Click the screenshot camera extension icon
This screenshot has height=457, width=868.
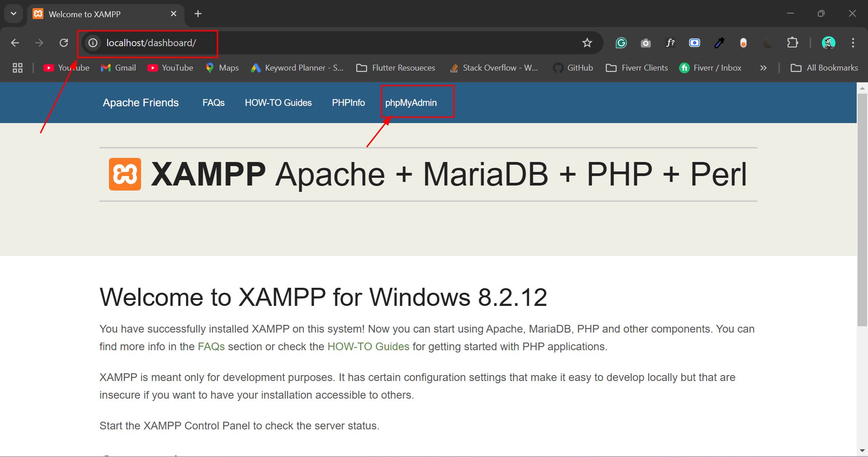pyautogui.click(x=646, y=43)
